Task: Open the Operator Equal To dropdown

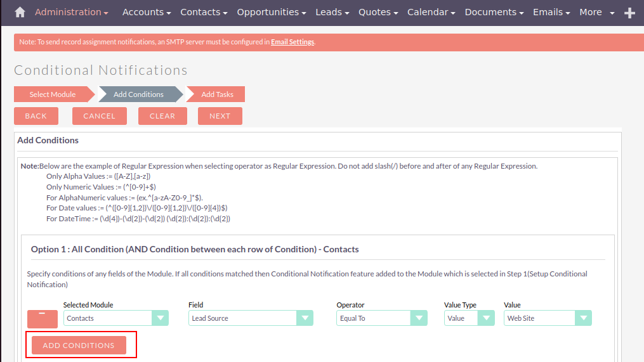Action: pyautogui.click(x=381, y=318)
